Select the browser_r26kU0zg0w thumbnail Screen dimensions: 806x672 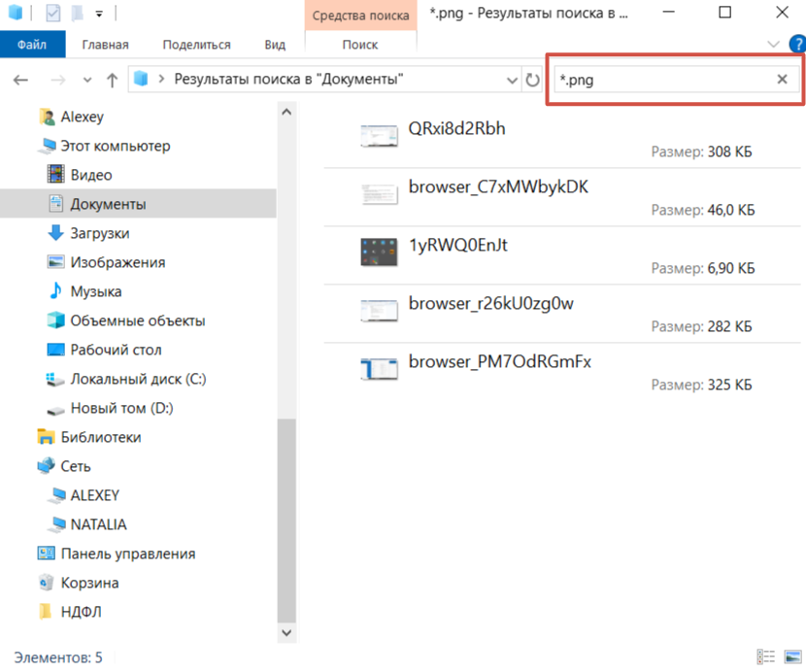[x=379, y=311]
